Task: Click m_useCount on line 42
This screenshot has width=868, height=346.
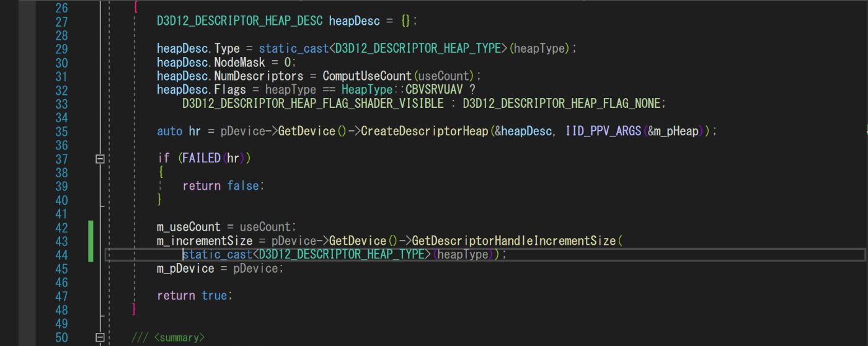Action: coord(188,227)
